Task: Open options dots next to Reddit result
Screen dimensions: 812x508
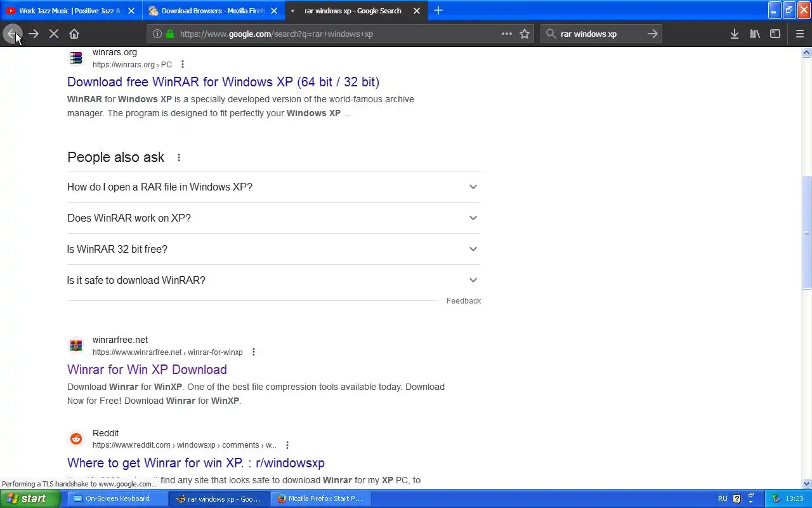Action: (287, 445)
